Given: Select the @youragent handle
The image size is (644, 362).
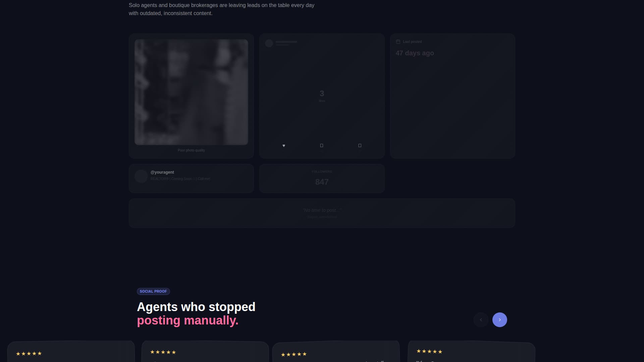Looking at the screenshot, I should 162,172.
